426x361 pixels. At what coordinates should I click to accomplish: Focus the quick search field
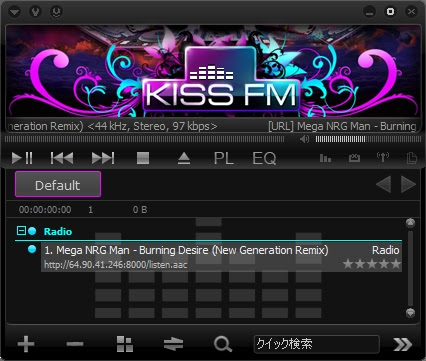[316, 344]
